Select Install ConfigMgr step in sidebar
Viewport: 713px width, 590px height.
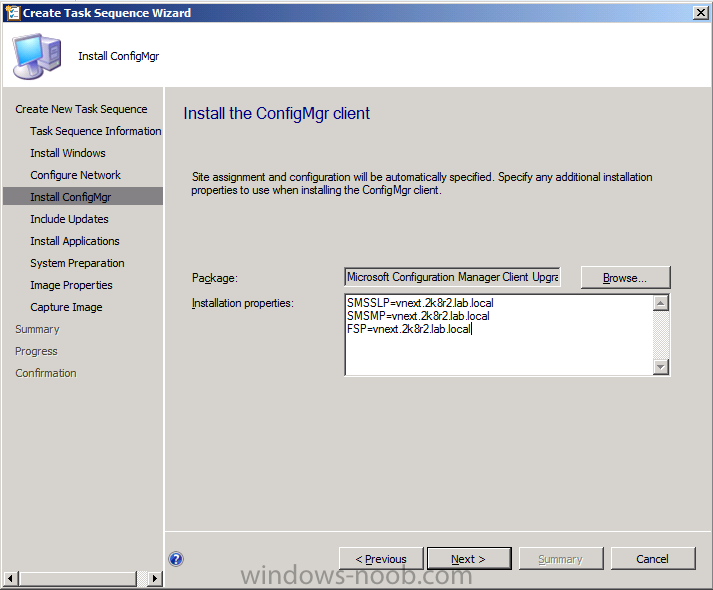pos(83,197)
